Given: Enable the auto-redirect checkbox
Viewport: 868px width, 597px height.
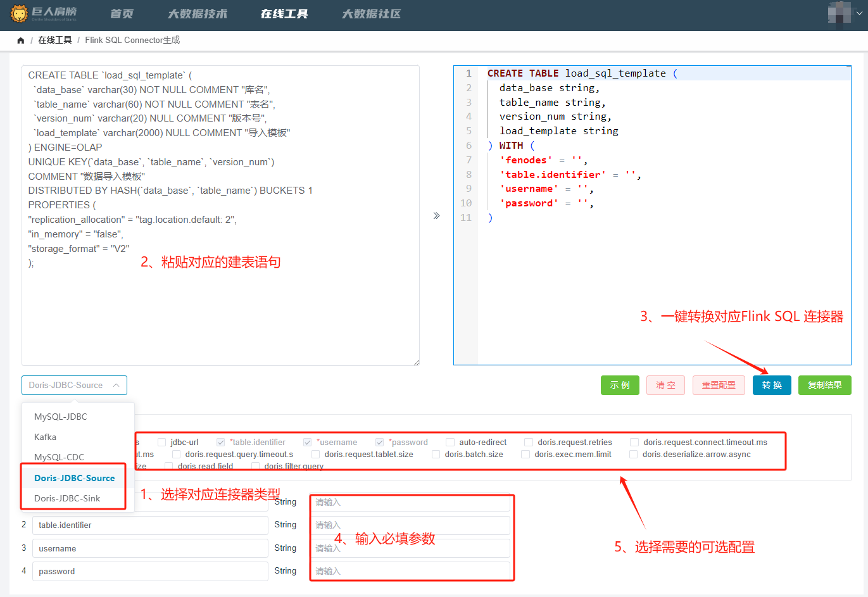Looking at the screenshot, I should click(450, 443).
